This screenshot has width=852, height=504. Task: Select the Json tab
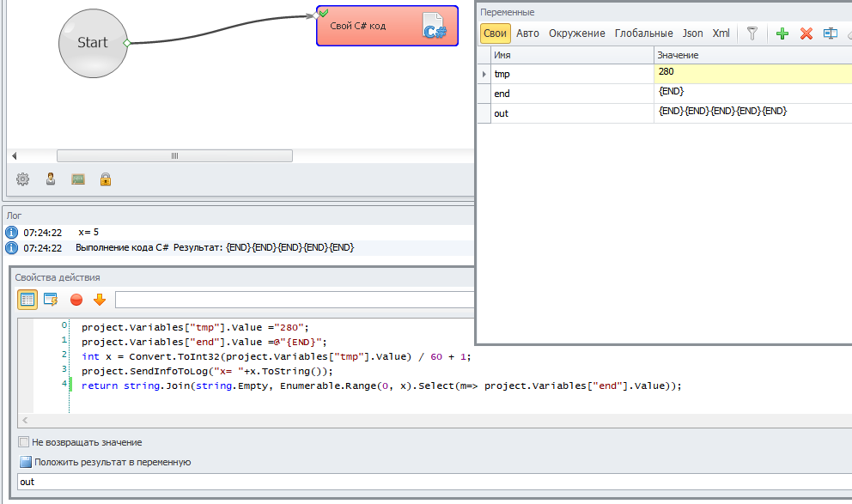click(x=692, y=33)
